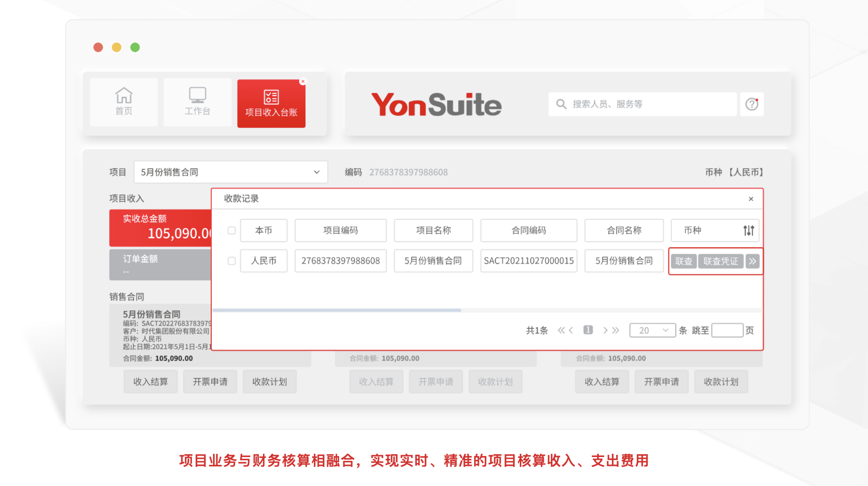Viewport: 868px width, 486px height.
Task: Go to the last page arrow
Action: [x=616, y=330]
